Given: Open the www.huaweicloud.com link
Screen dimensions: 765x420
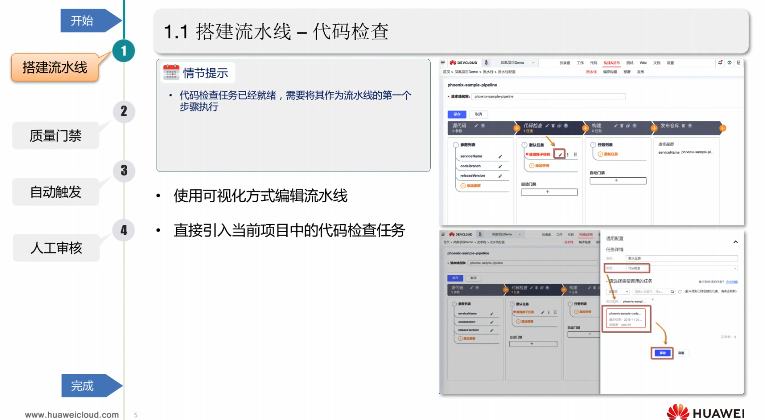Looking at the screenshot, I should [72, 415].
